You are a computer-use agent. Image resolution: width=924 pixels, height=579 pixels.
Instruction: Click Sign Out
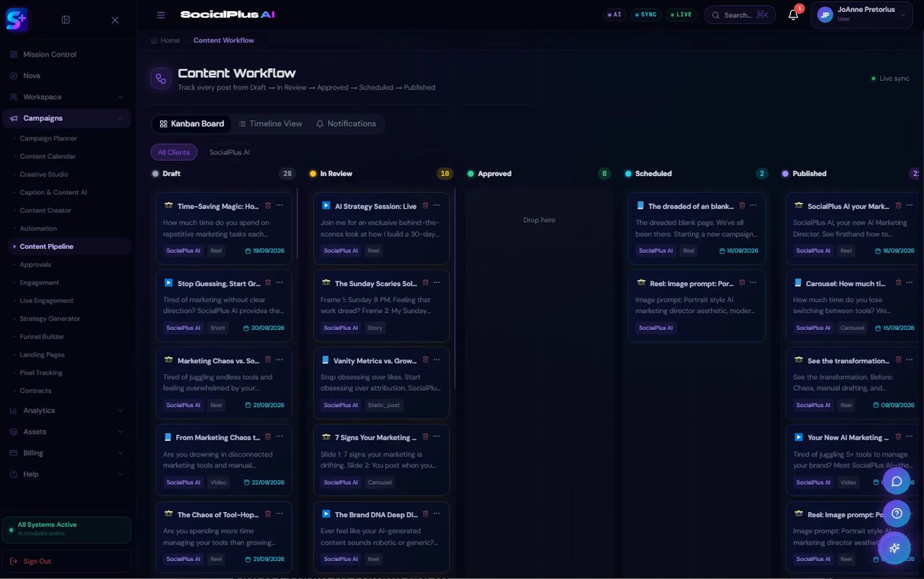tap(67, 561)
